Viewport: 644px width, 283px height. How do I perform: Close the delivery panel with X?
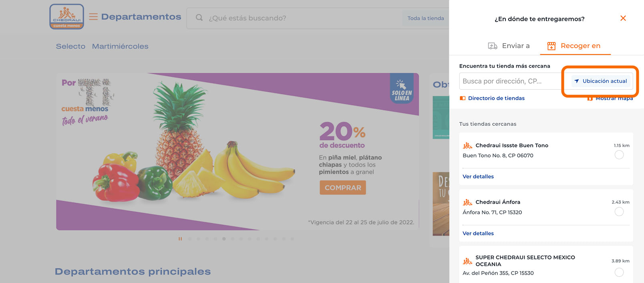click(x=623, y=18)
